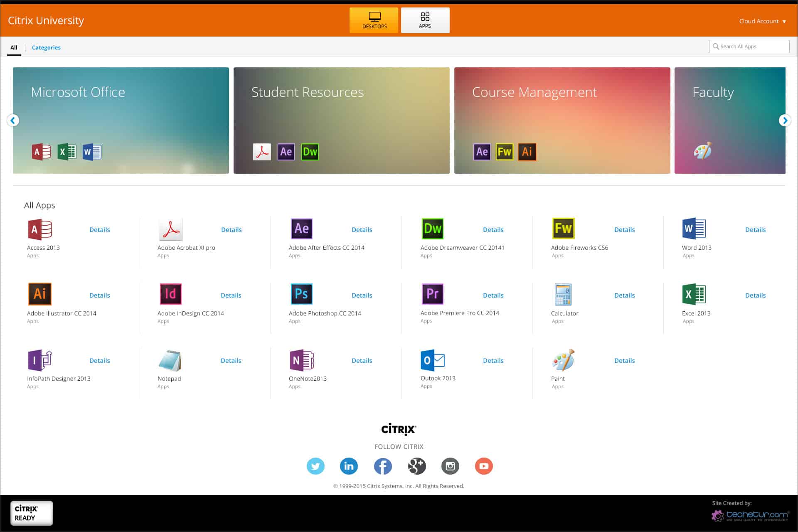The height and width of the screenshot is (532, 798).
Task: Click the Fireworks icon in Course Management banner
Action: tap(505, 152)
